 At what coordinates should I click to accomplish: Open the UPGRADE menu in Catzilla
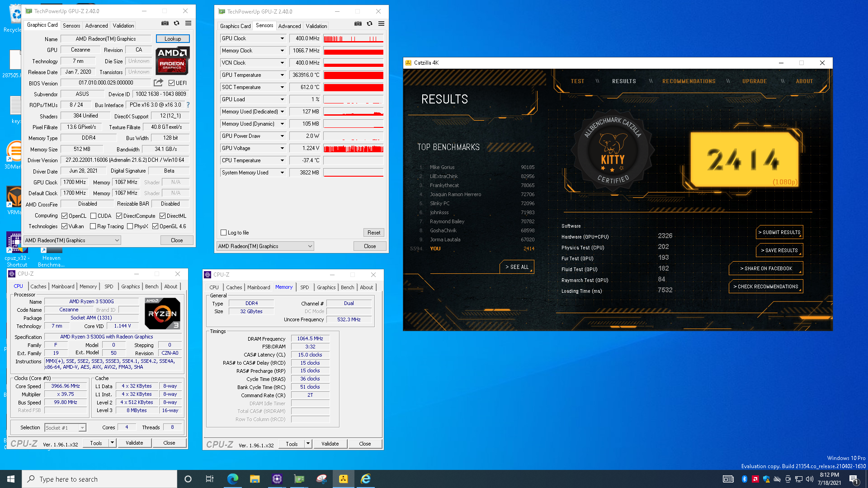click(x=755, y=81)
